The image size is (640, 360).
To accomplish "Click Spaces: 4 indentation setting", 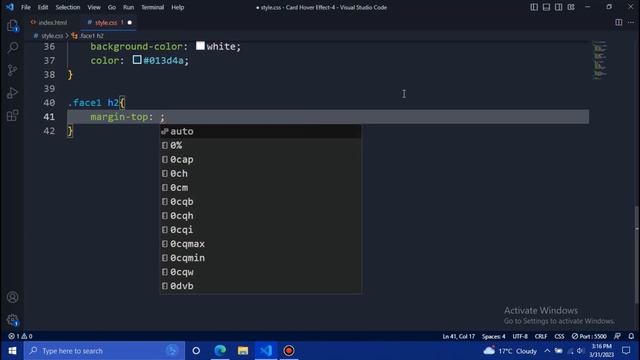I will [493, 336].
